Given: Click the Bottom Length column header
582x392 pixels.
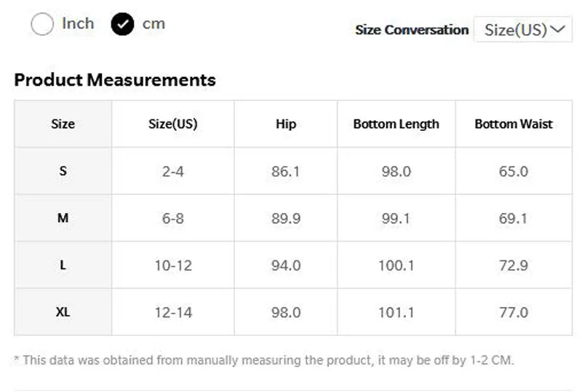Looking at the screenshot, I should tap(396, 124).
